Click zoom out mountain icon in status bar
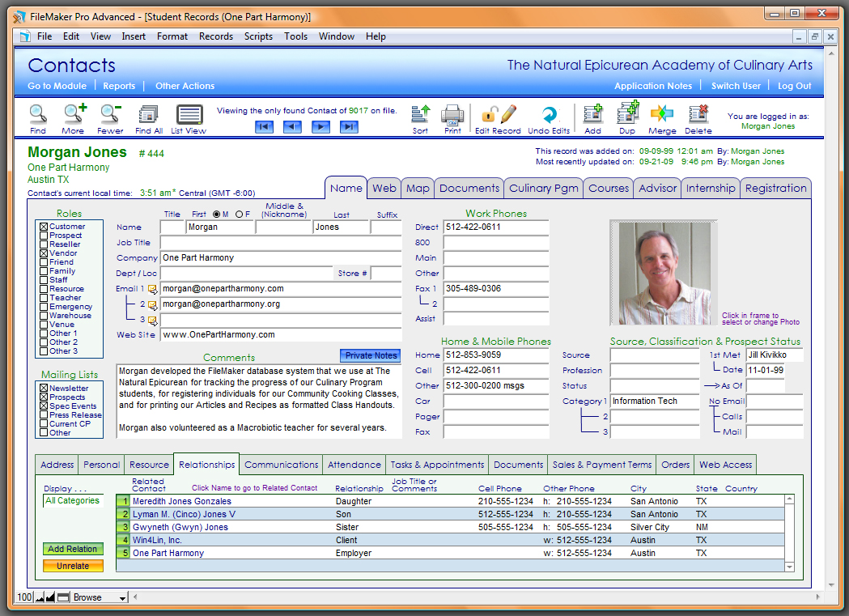Viewport: 849px width, 616px height. click(40, 597)
